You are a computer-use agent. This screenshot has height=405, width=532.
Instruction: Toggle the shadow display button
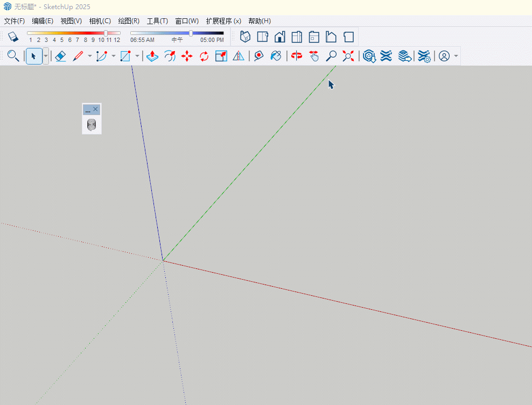(x=13, y=37)
